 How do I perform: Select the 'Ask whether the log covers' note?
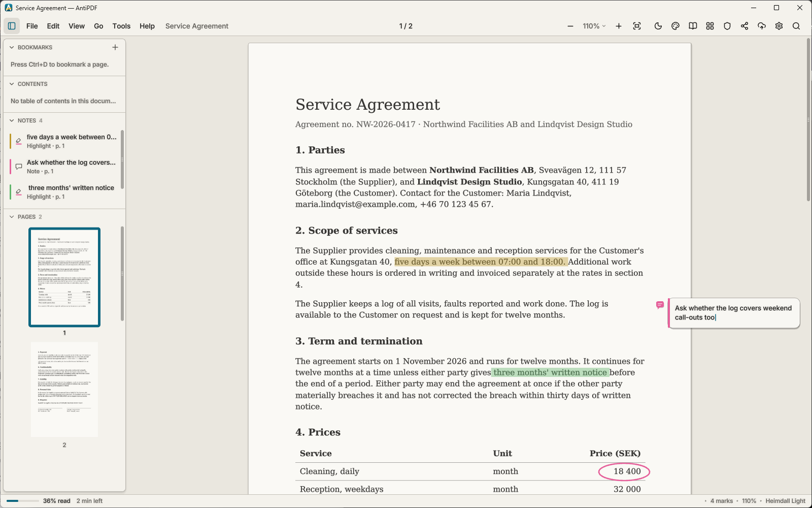click(x=64, y=167)
